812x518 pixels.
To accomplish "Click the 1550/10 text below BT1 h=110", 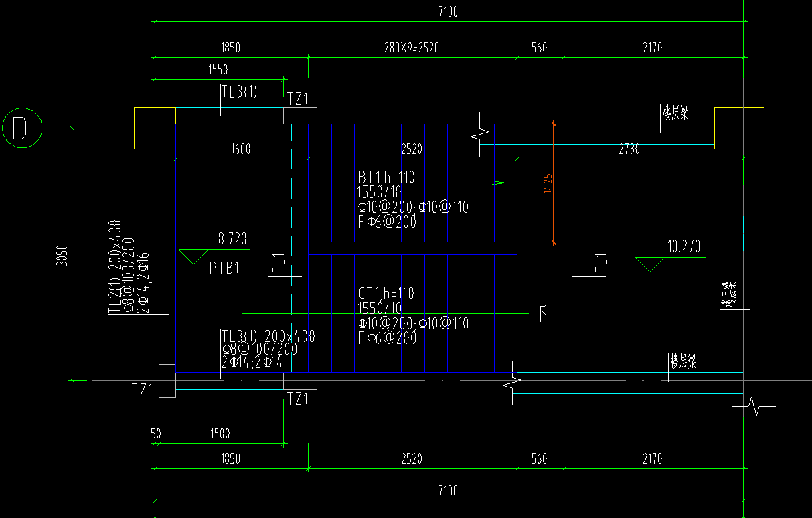I will click(x=380, y=193).
